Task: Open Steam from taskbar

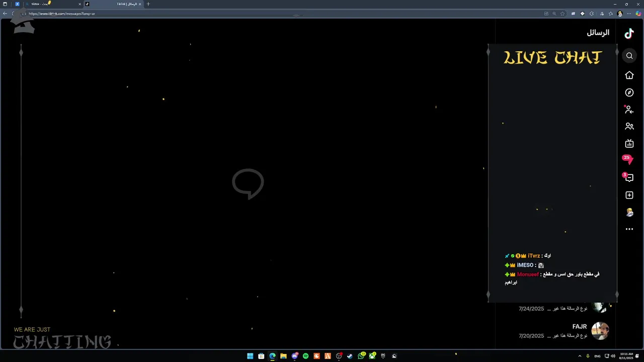Action: (x=350, y=356)
